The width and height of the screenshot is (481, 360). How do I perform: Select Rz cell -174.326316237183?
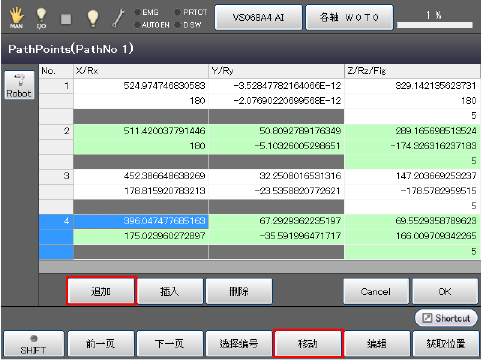[412, 146]
